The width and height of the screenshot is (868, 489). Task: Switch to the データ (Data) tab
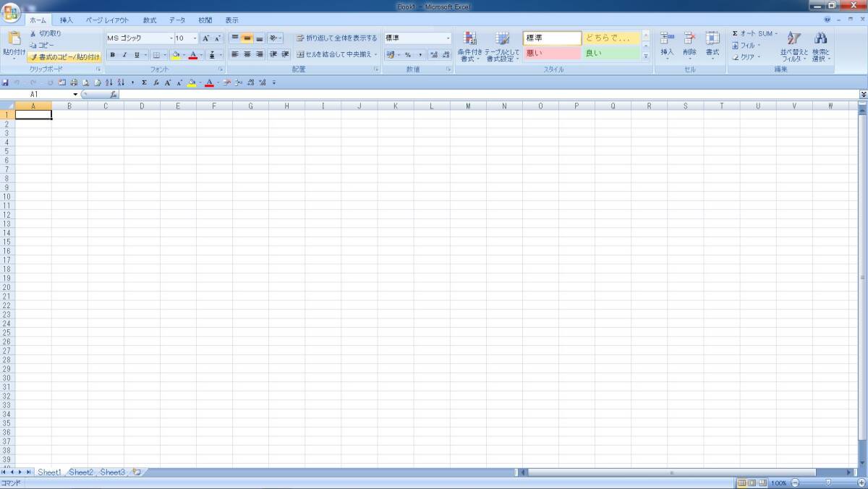pyautogui.click(x=177, y=20)
